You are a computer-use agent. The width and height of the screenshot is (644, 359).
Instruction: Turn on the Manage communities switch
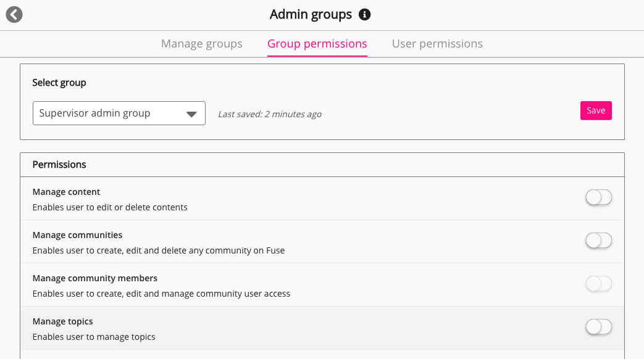point(598,241)
